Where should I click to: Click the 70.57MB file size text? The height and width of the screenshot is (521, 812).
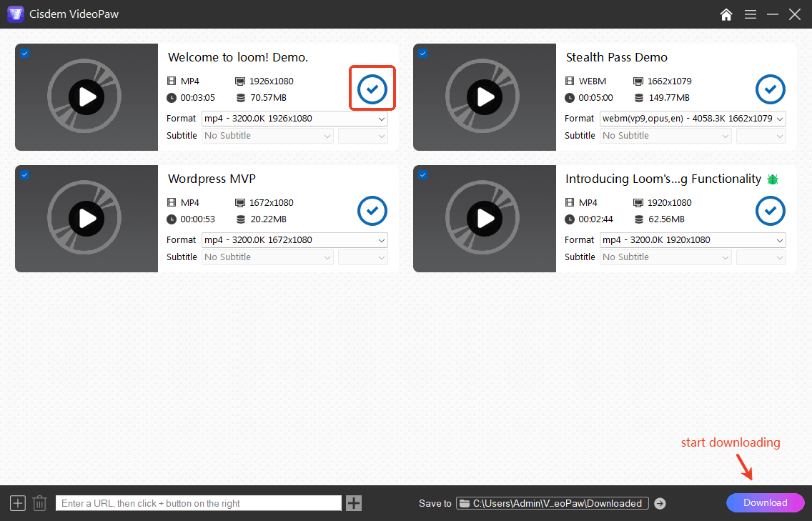point(268,98)
